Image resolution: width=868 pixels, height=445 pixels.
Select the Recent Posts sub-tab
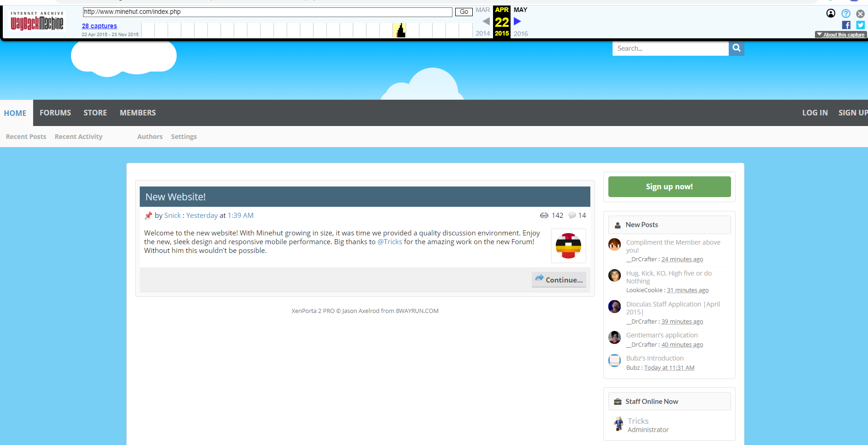26,137
